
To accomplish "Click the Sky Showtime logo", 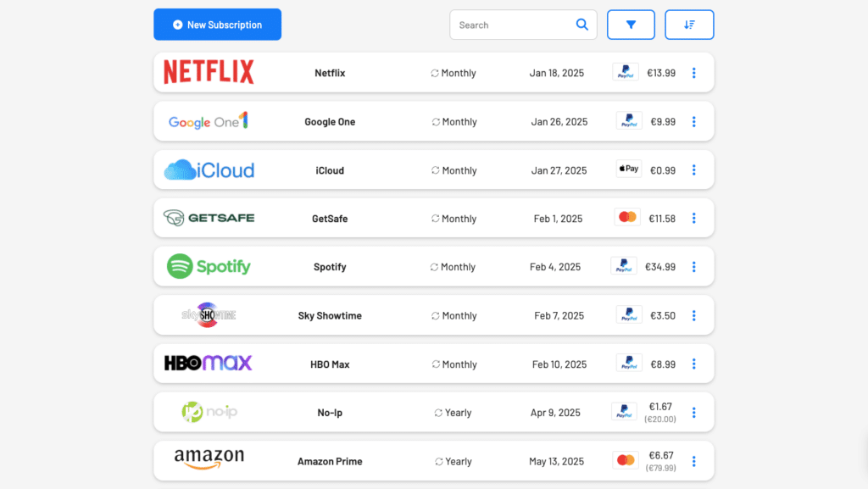I will click(x=209, y=314).
